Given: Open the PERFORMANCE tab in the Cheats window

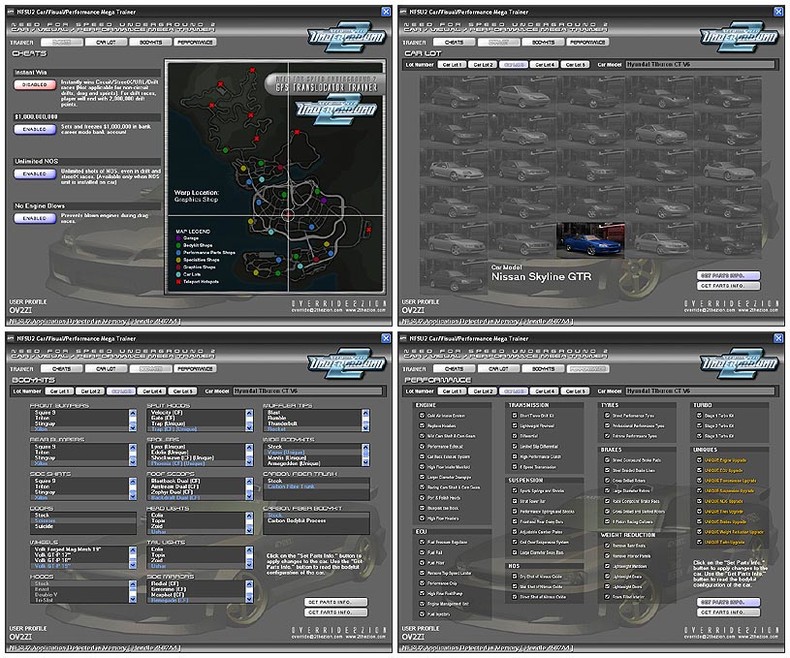Looking at the screenshot, I should [195, 42].
